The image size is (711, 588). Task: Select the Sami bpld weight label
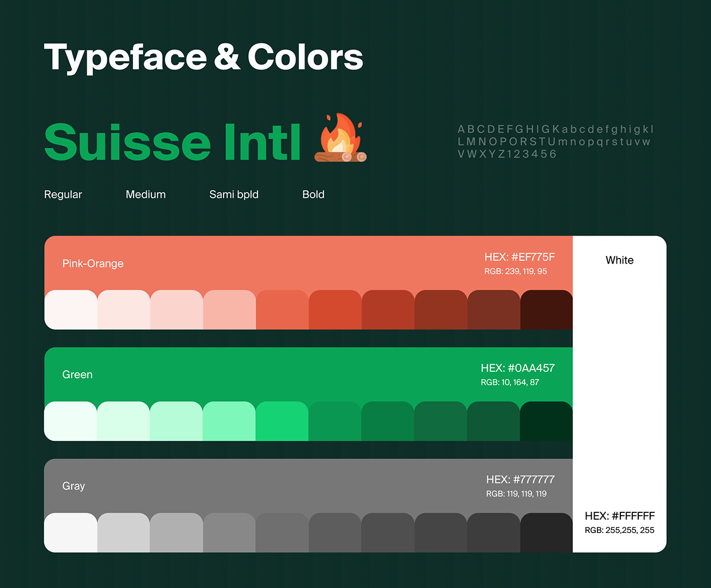click(234, 195)
